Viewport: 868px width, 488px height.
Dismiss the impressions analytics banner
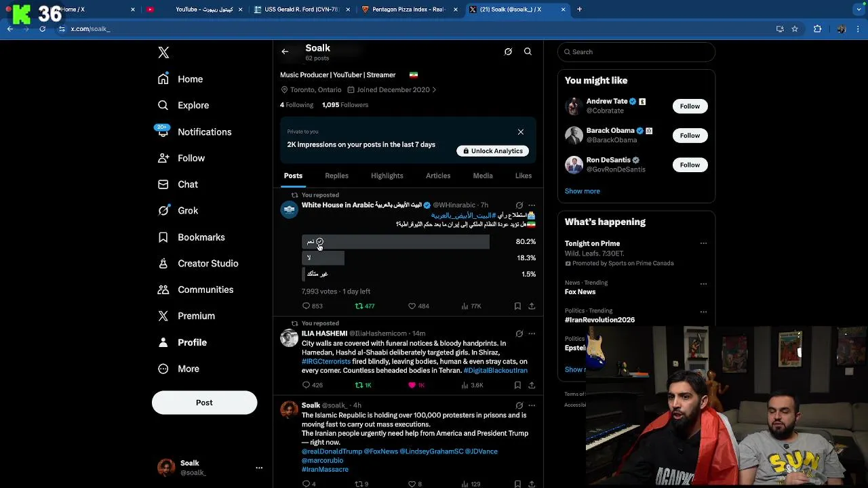coord(521,131)
